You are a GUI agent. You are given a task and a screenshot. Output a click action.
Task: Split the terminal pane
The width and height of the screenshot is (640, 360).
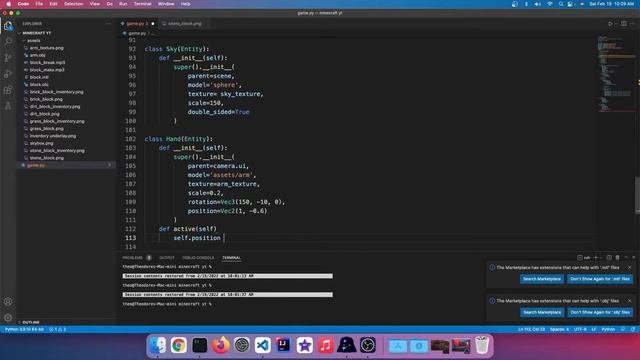click(x=609, y=258)
